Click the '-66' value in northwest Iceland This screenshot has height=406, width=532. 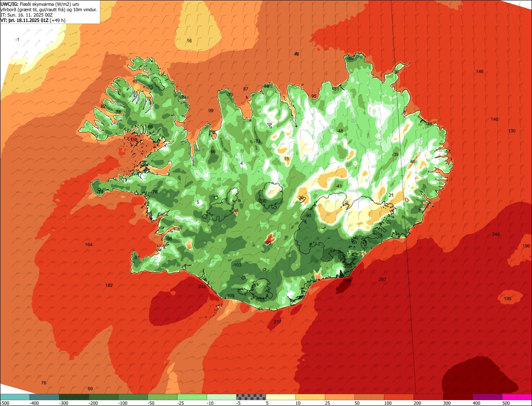212,152
